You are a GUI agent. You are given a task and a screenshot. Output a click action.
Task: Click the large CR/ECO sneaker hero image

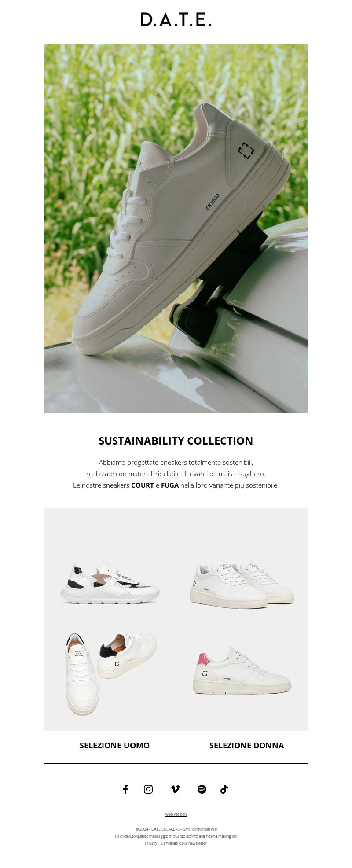click(176, 228)
